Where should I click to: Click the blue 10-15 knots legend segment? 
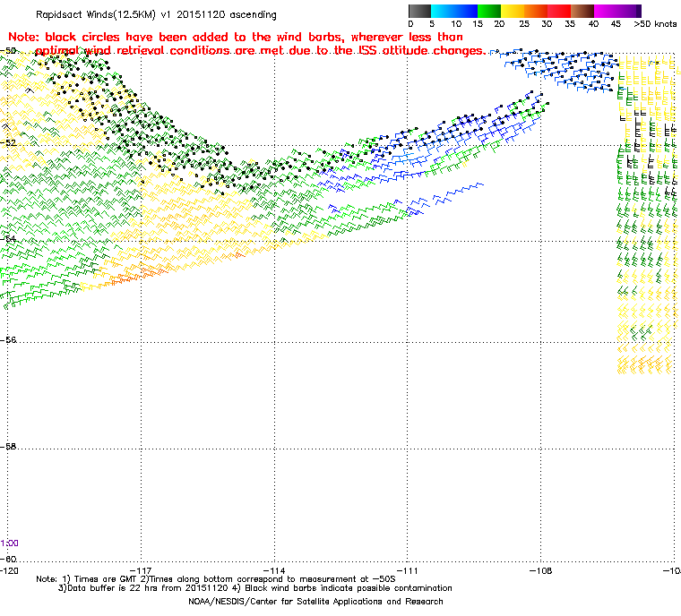pyautogui.click(x=466, y=11)
